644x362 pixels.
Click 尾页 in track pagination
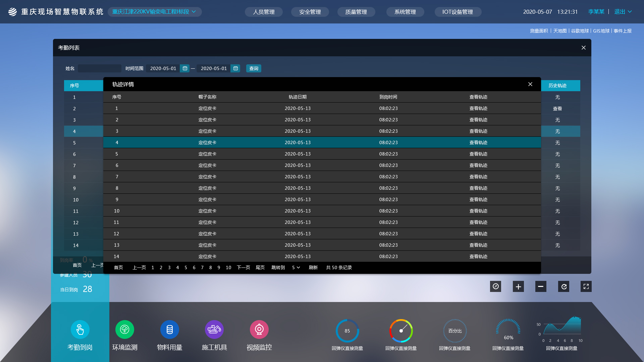pos(260,267)
